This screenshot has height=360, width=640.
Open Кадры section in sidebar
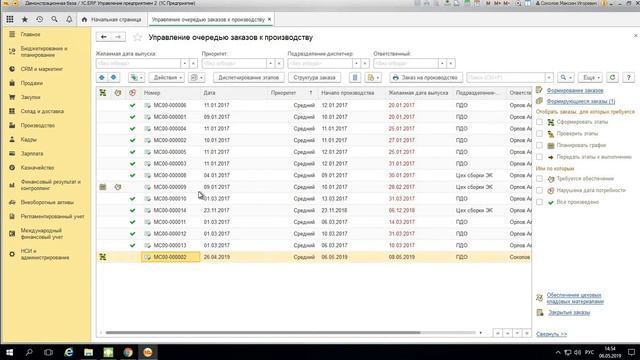coord(29,140)
